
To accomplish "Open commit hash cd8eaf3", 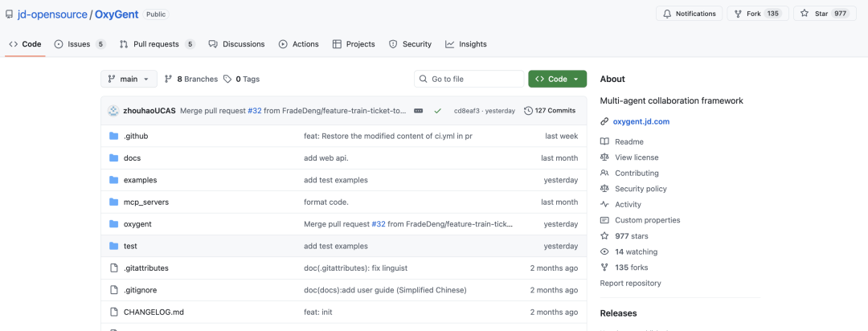I will [467, 111].
